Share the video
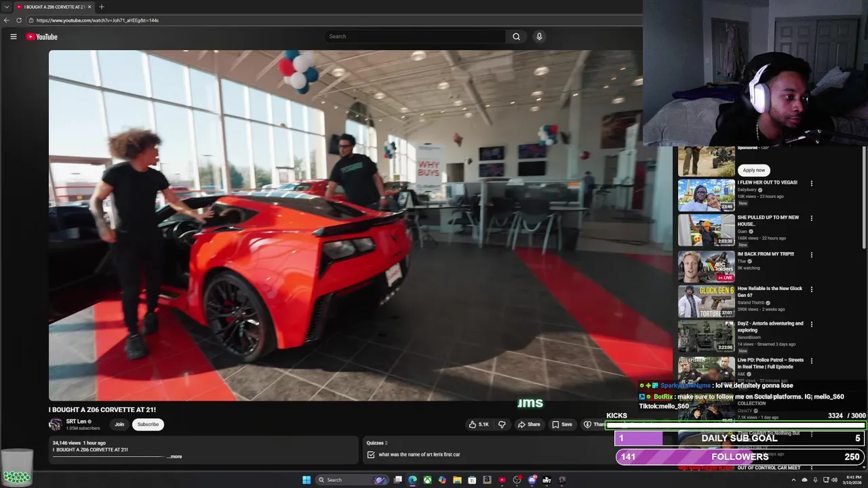868x488 pixels. 529,424
